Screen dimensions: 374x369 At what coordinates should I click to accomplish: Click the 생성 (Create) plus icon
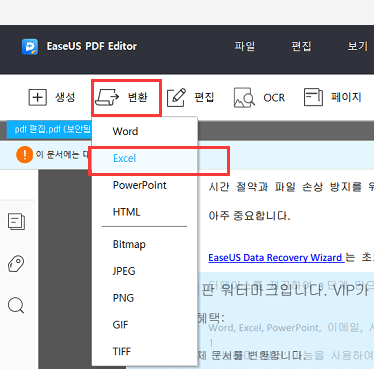38,97
